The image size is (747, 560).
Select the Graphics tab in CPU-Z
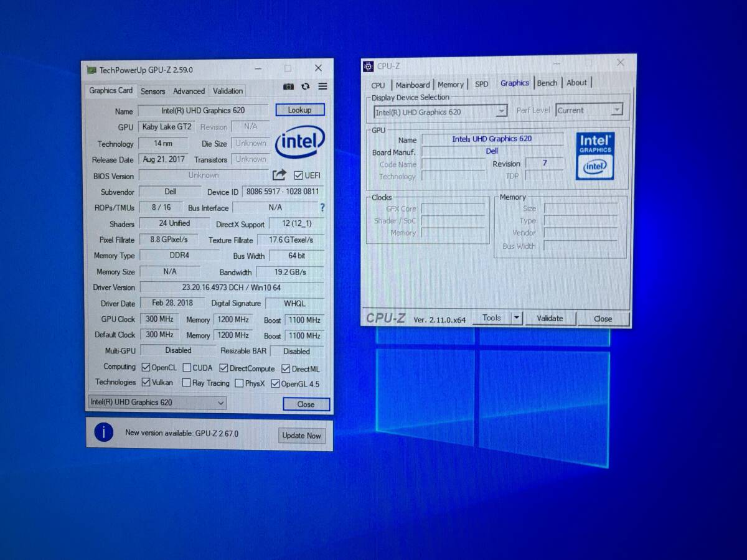[515, 83]
